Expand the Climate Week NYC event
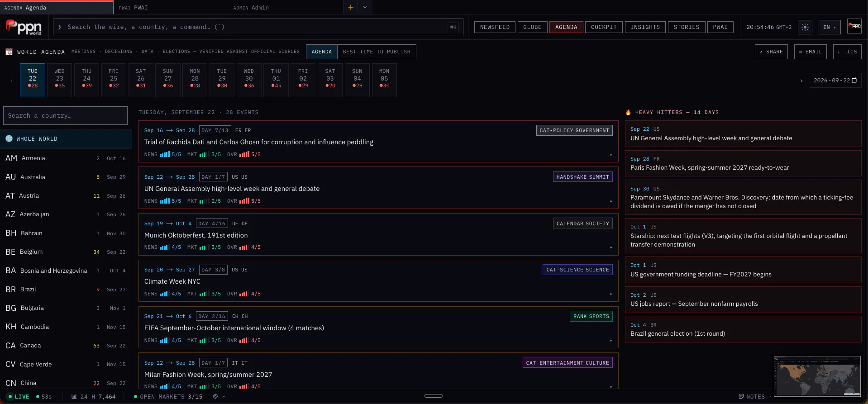Screen dimensions: 868x404 coord(611,294)
